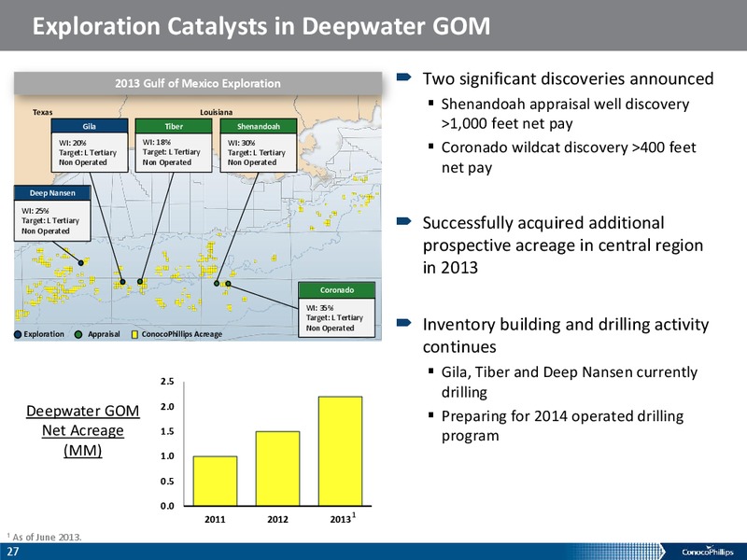Click the '0.0' y-axis value
The image size is (747, 560).
(x=168, y=506)
